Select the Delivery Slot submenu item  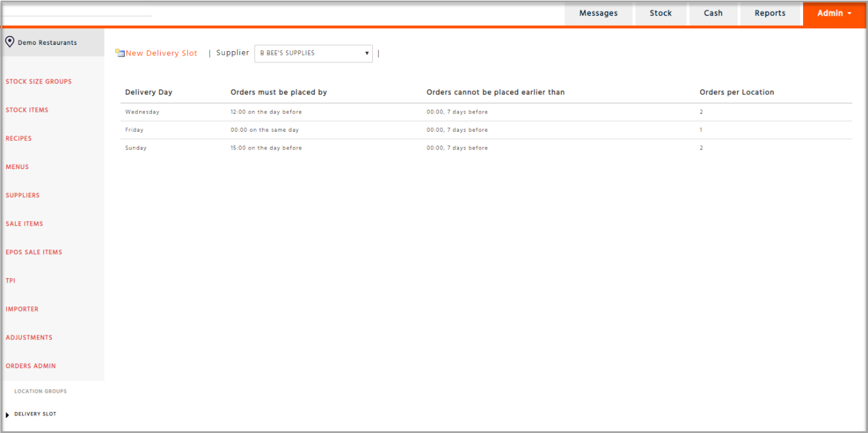(35, 414)
